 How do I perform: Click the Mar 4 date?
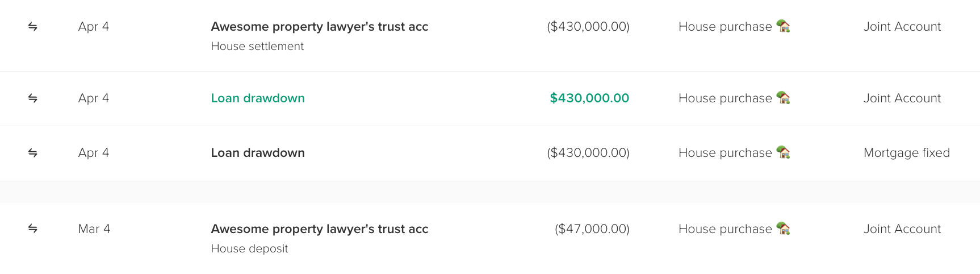94,229
